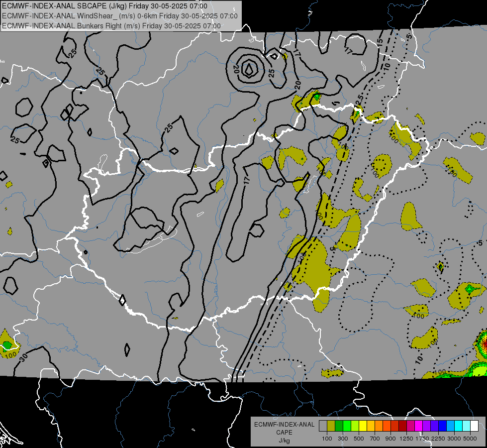
Task: Click the Bunkers Right (m/s) title line
Action: tap(111, 26)
